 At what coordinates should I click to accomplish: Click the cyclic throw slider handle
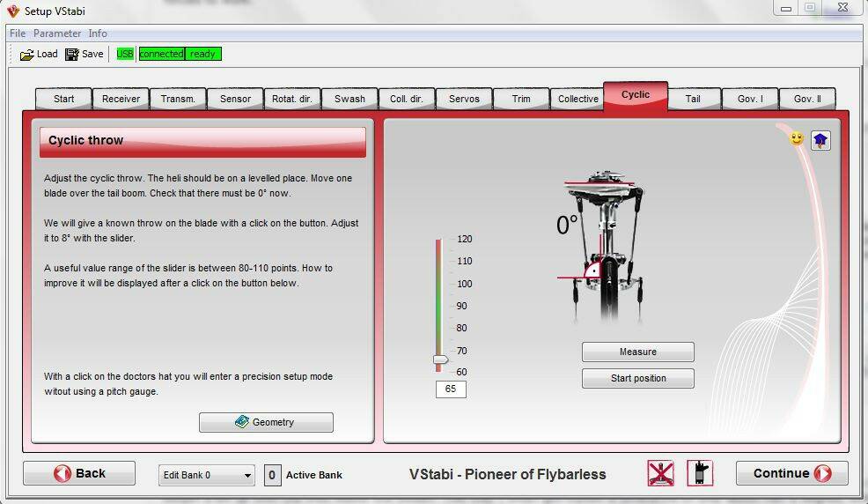pyautogui.click(x=440, y=360)
